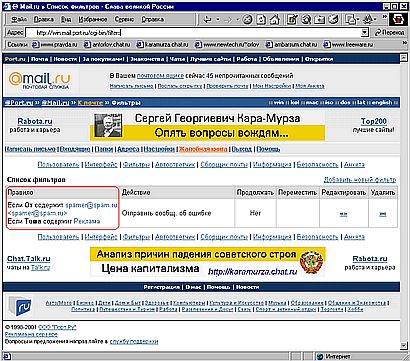Go to the Home page via house icon
The height and width of the screenshot is (361, 410).
[274, 20]
